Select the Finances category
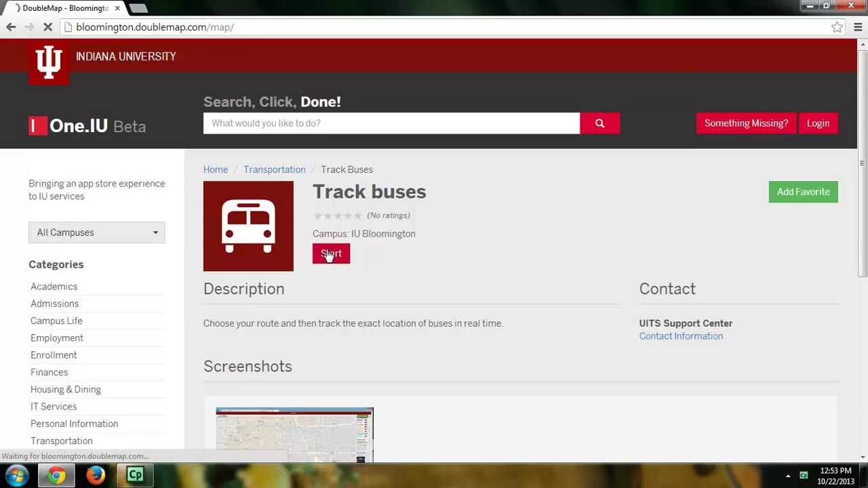Image resolution: width=868 pixels, height=488 pixels. coord(50,372)
